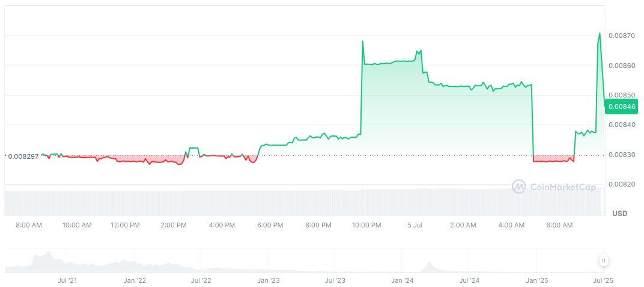Click the 0.00820 price axis label
The height and width of the screenshot is (287, 644).
(621, 184)
